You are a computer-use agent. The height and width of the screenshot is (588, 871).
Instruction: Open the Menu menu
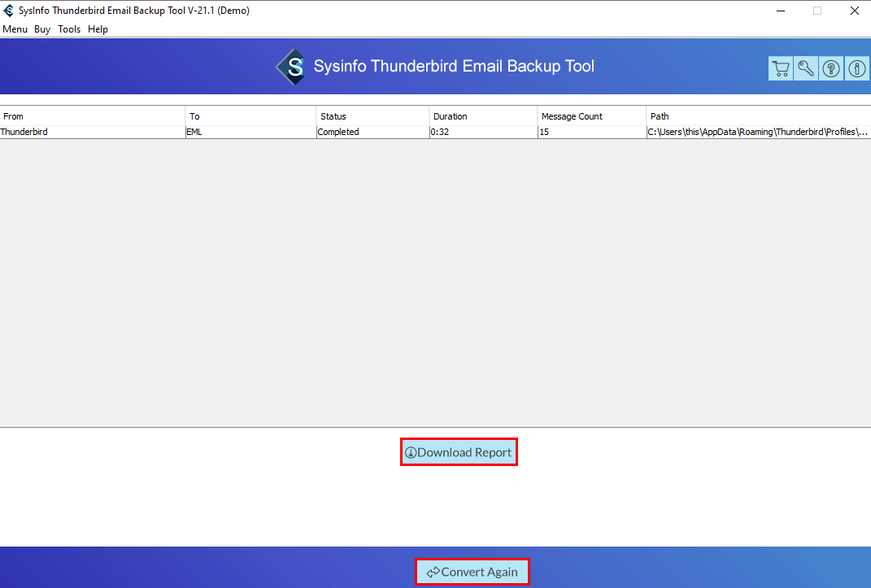pyautogui.click(x=15, y=29)
